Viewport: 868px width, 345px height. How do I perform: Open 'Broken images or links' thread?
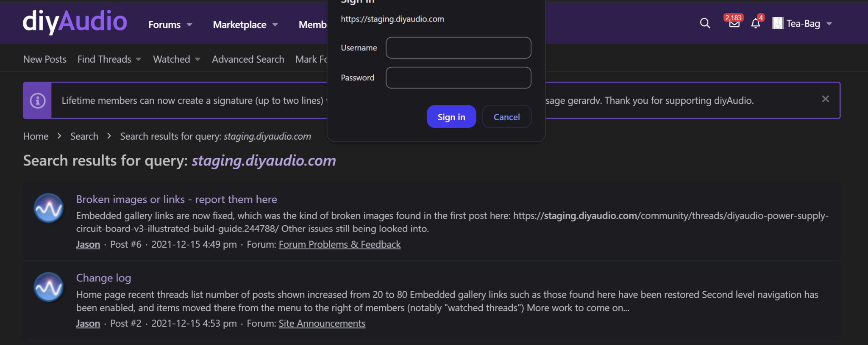(177, 199)
